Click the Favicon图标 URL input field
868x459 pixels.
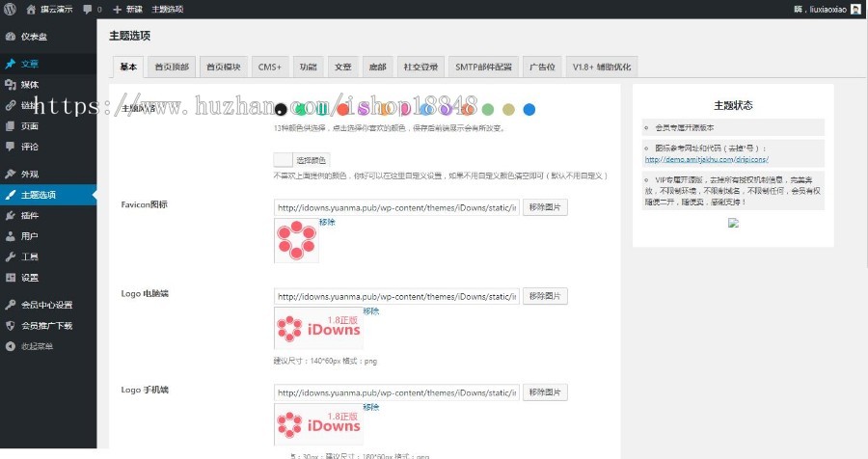click(396, 207)
